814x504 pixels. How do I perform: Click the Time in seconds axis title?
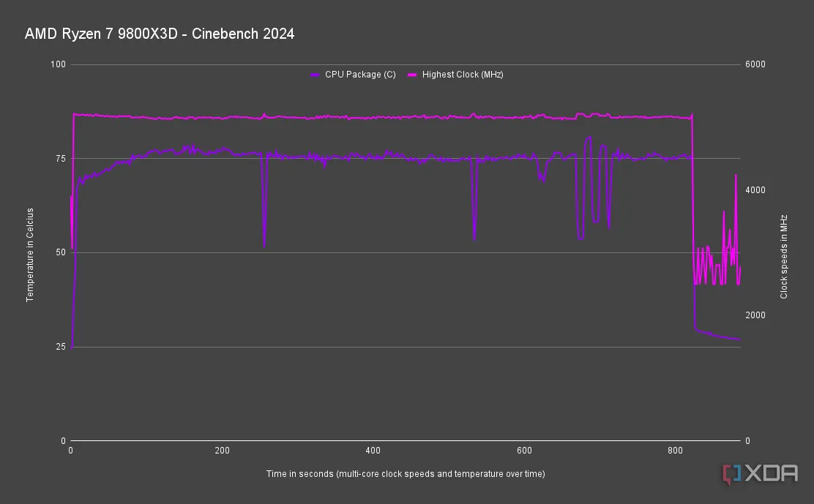coord(406,474)
